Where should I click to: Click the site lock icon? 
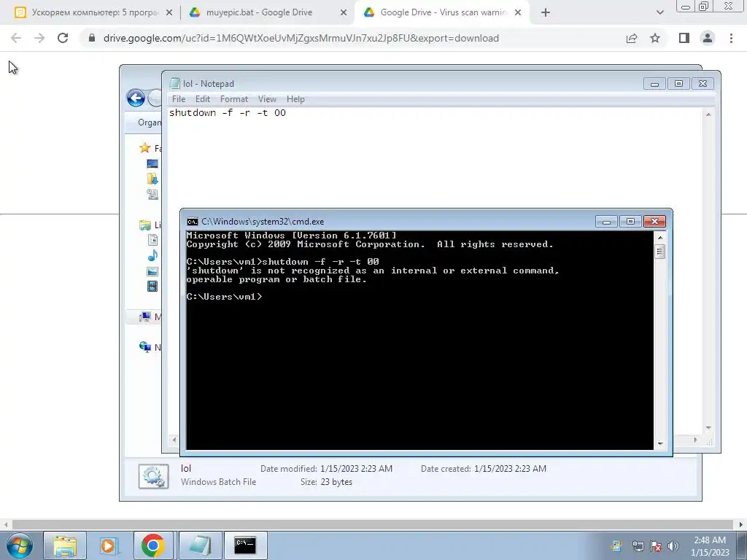[92, 38]
